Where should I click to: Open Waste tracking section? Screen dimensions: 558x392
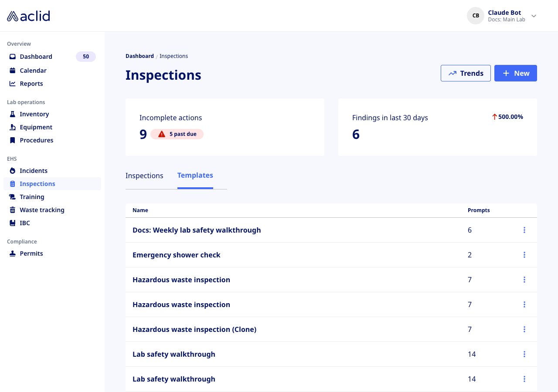52,210
